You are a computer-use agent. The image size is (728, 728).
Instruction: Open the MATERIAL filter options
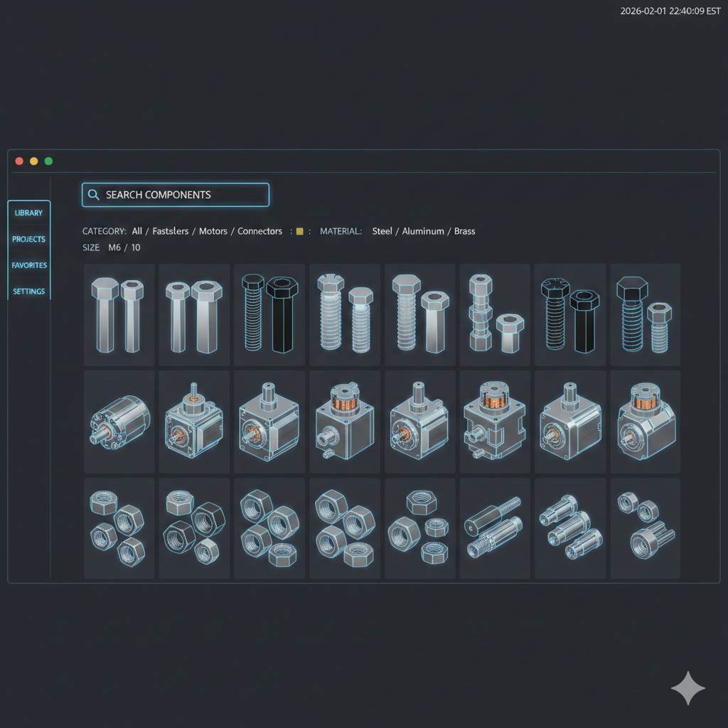point(341,231)
